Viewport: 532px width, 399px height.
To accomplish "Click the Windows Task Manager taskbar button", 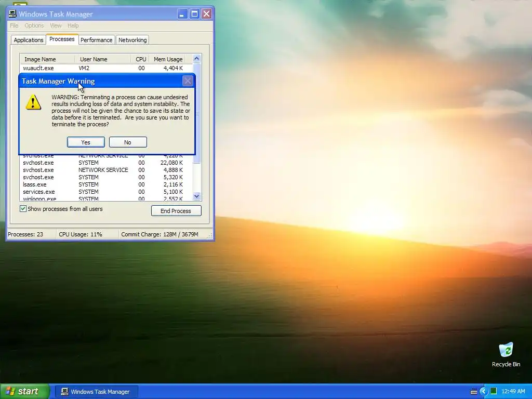I will 96,392.
